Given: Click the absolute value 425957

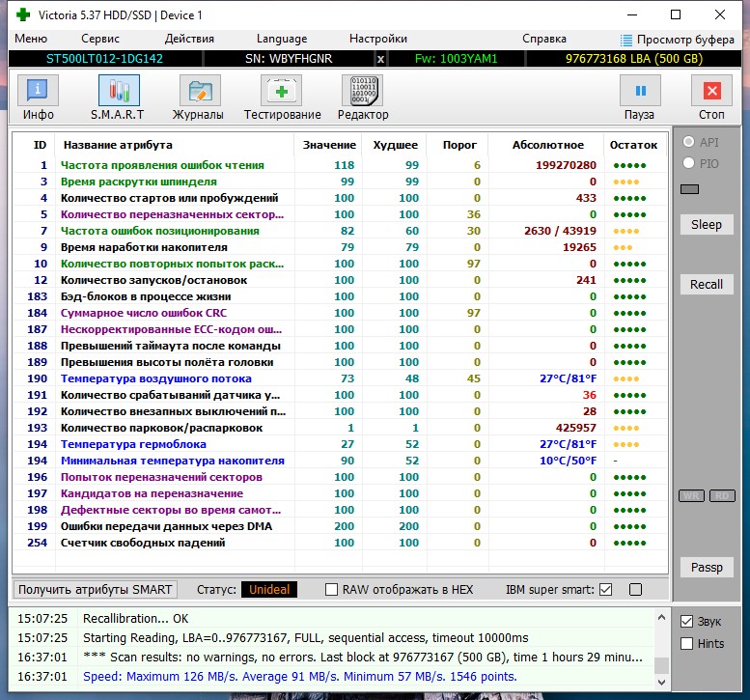Looking at the screenshot, I should (576, 428).
